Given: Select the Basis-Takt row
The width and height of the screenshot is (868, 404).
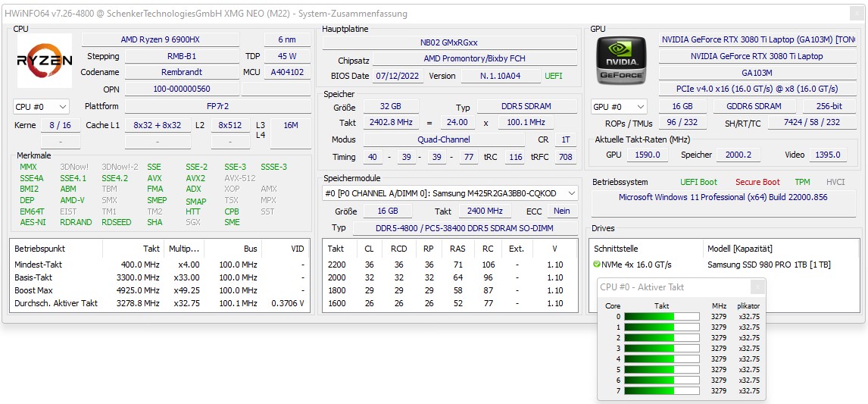Looking at the screenshot, I should tap(159, 277).
